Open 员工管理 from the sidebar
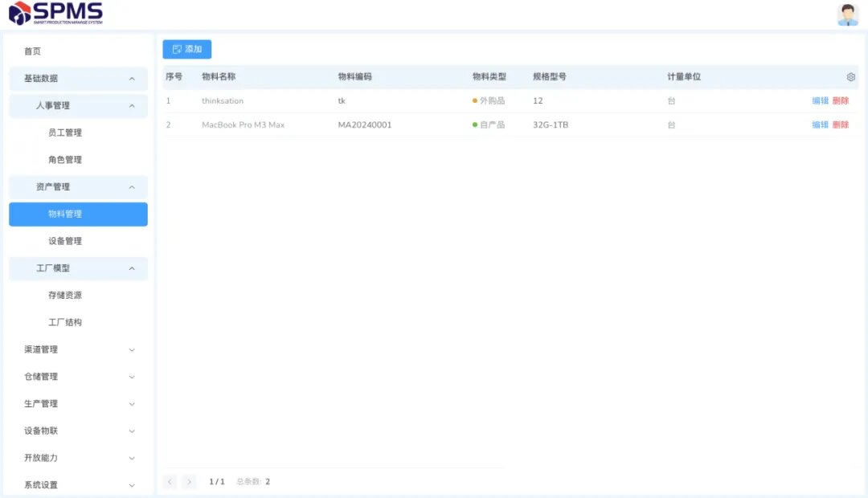 tap(65, 133)
